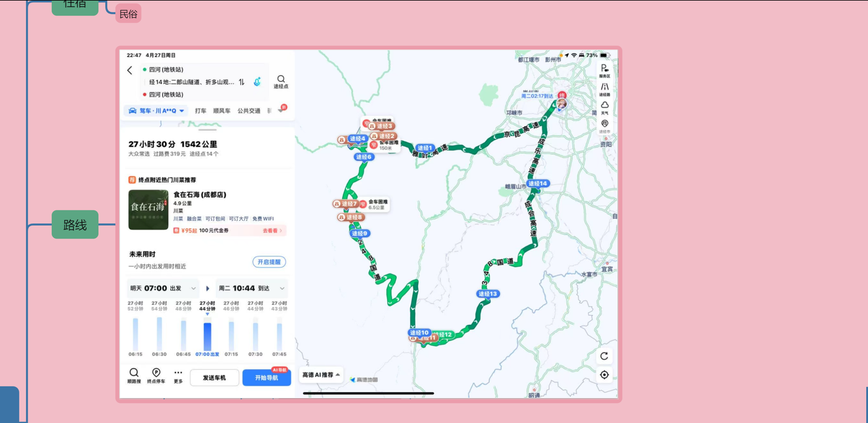This screenshot has width=868, height=423.
Task: Tap the blue voice input microphone
Action: 257,82
